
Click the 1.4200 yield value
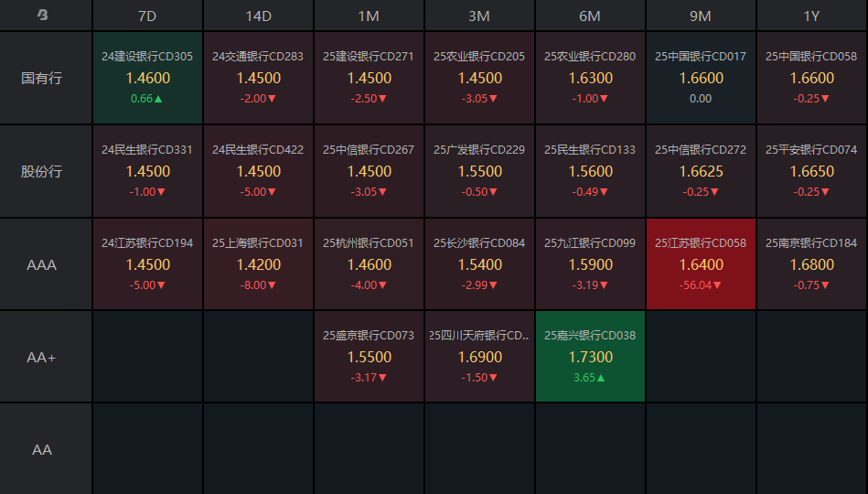(259, 264)
